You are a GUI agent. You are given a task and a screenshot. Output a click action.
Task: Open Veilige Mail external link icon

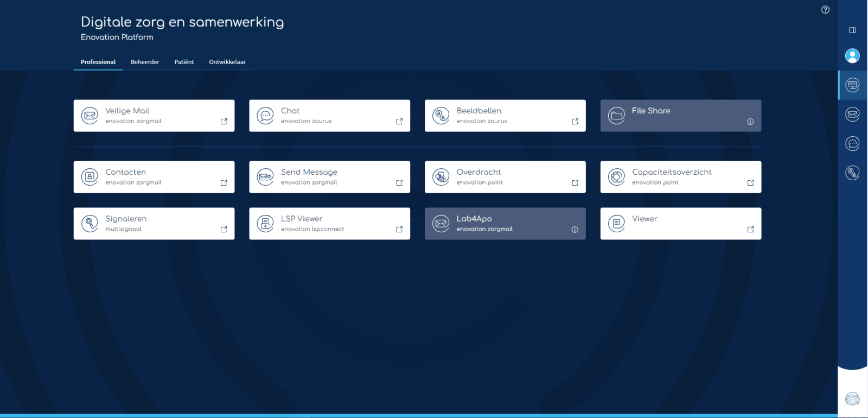tap(224, 122)
